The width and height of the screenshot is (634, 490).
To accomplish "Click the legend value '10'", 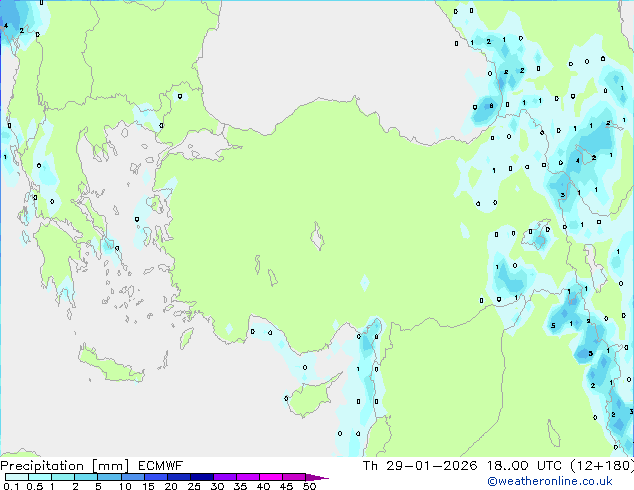I will (x=125, y=486).
